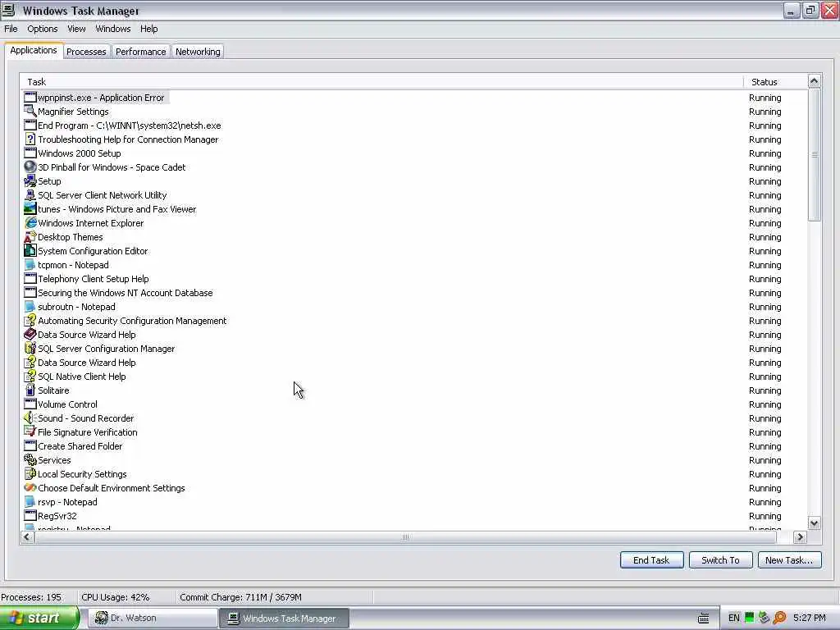
Task: Click the list's scroll up arrow
Action: coord(814,81)
